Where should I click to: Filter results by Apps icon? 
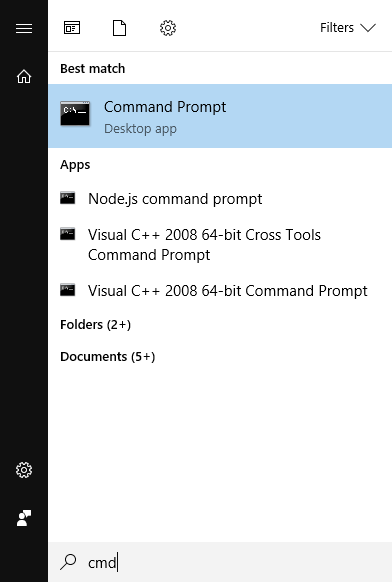pyautogui.click(x=72, y=28)
